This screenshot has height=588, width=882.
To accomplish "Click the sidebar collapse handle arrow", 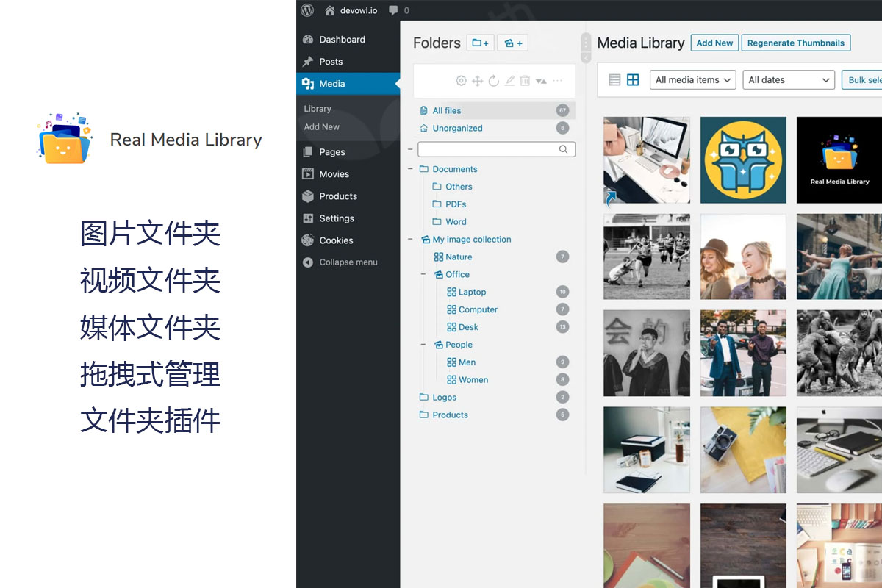I will [586, 58].
